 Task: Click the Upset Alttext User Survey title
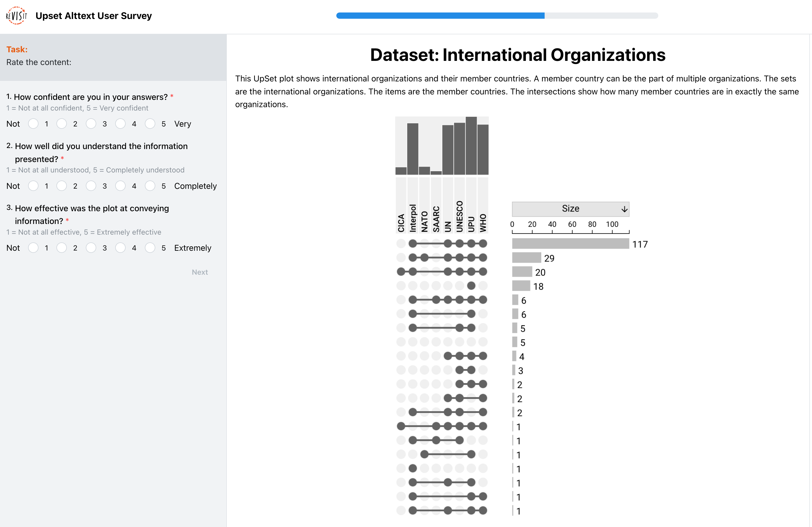[93, 16]
